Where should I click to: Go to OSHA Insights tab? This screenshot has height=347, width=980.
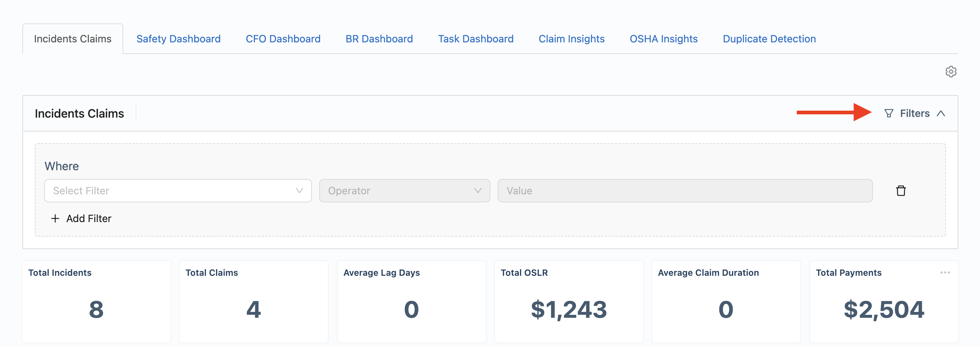click(663, 39)
